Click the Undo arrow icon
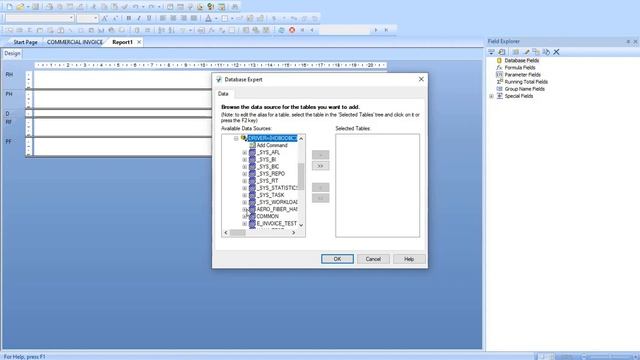Screen dimensions: 640x360 tap(136, 7)
